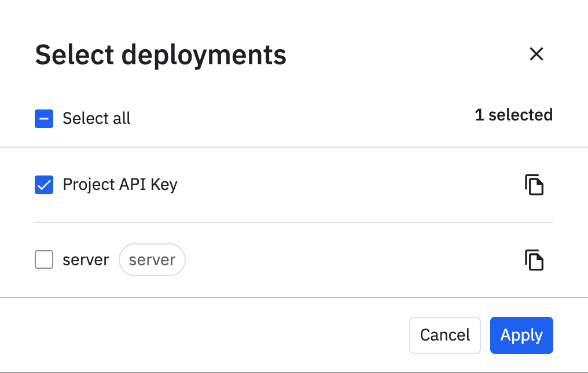Image resolution: width=588 pixels, height=373 pixels.
Task: Click the server deployment name text
Action: 86,260
